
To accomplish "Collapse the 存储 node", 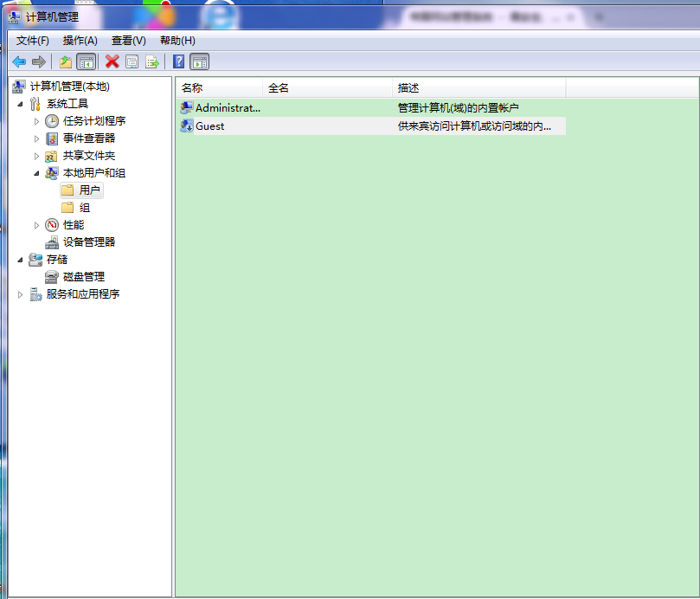I will 20,260.
